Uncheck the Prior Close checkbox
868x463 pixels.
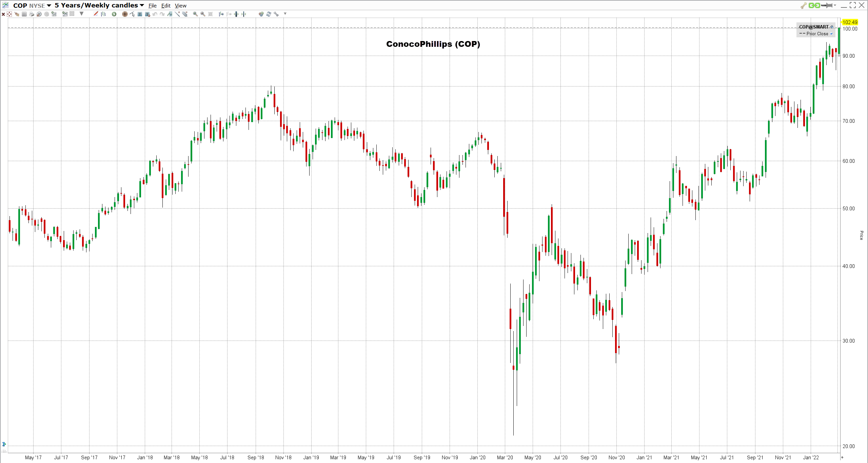pyautogui.click(x=831, y=34)
